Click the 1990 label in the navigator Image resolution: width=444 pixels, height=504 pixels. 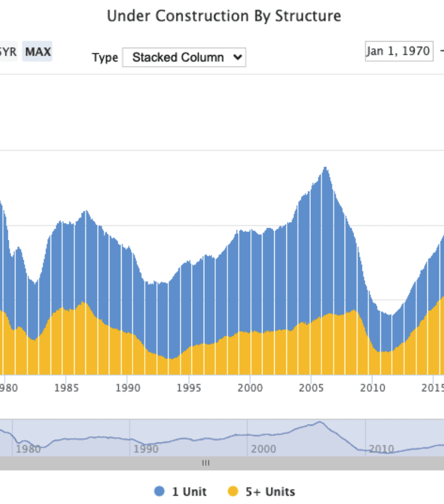pyautogui.click(x=145, y=448)
